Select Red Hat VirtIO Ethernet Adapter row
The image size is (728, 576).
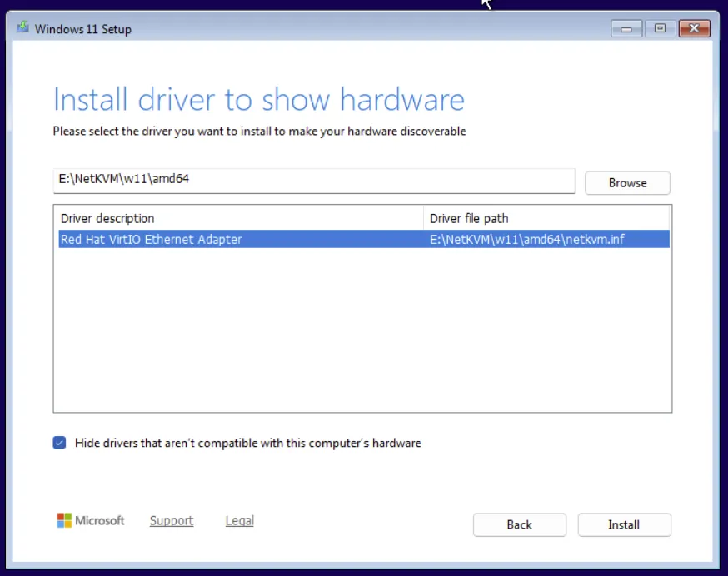(364, 239)
